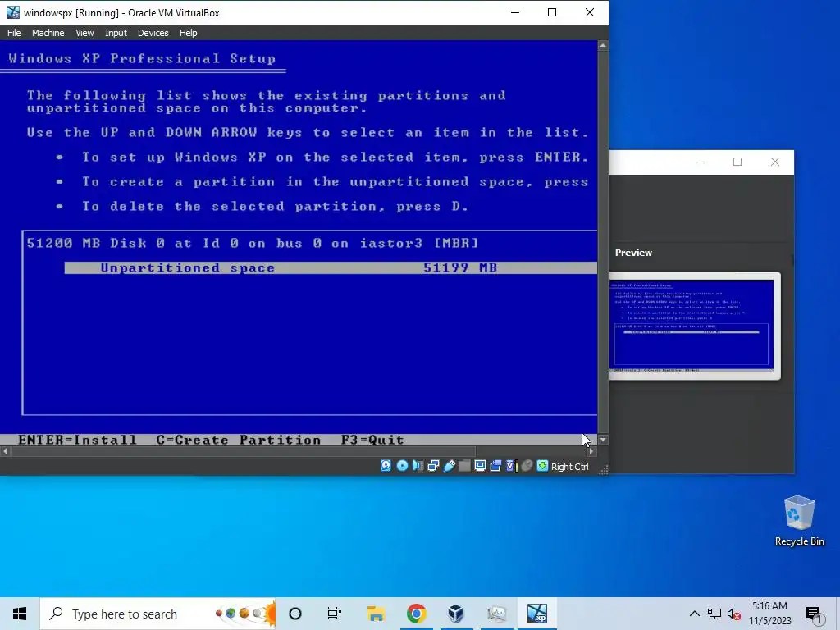Click the shared folders indicator icon

tap(464, 466)
